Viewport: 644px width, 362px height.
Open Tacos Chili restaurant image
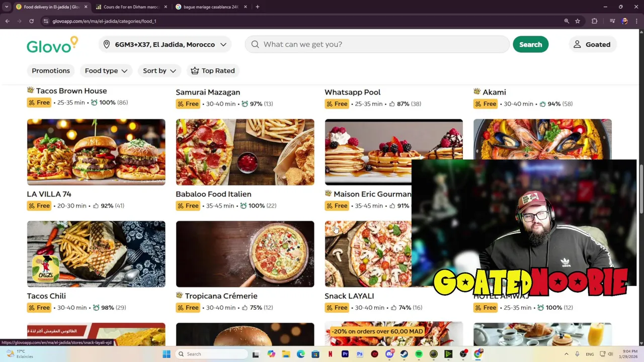pos(96,254)
